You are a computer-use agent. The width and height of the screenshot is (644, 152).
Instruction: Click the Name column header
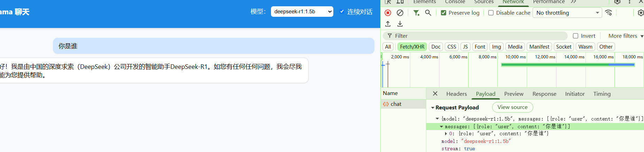click(x=403, y=93)
